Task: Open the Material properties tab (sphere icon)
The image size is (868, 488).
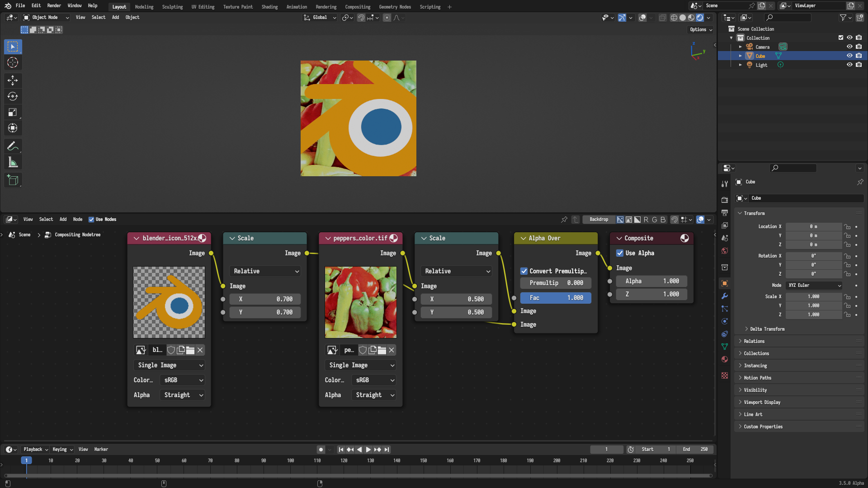Action: point(725,359)
